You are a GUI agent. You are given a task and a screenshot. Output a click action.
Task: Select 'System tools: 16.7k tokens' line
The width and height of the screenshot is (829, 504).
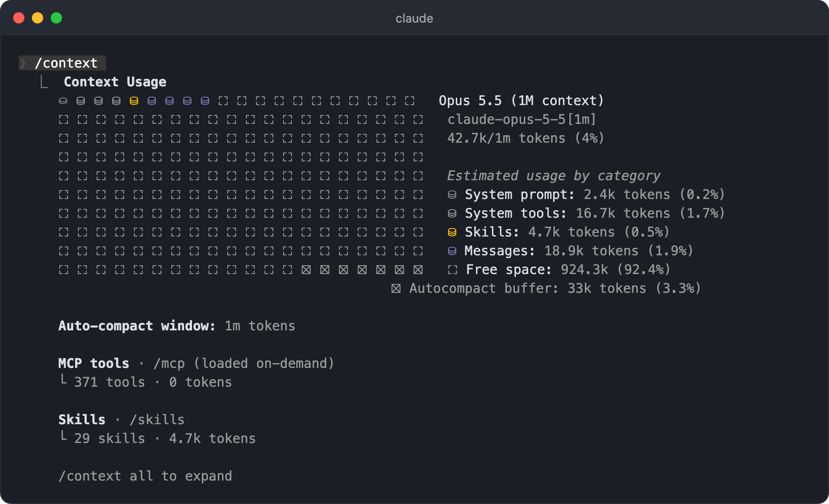point(586,213)
